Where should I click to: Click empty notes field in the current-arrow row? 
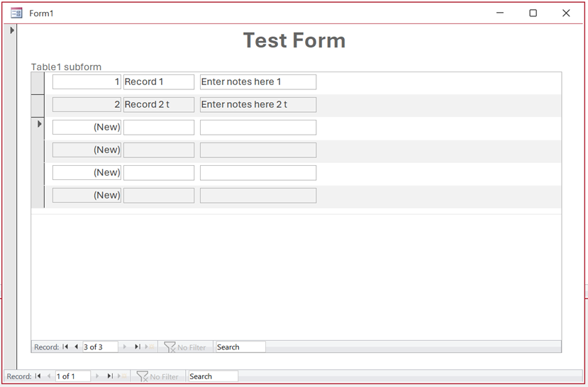point(258,128)
